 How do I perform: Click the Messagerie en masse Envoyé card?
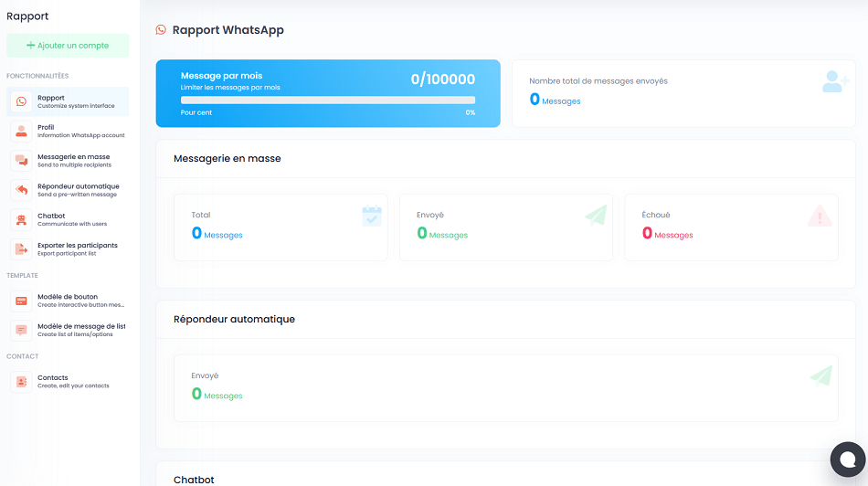[506, 227]
